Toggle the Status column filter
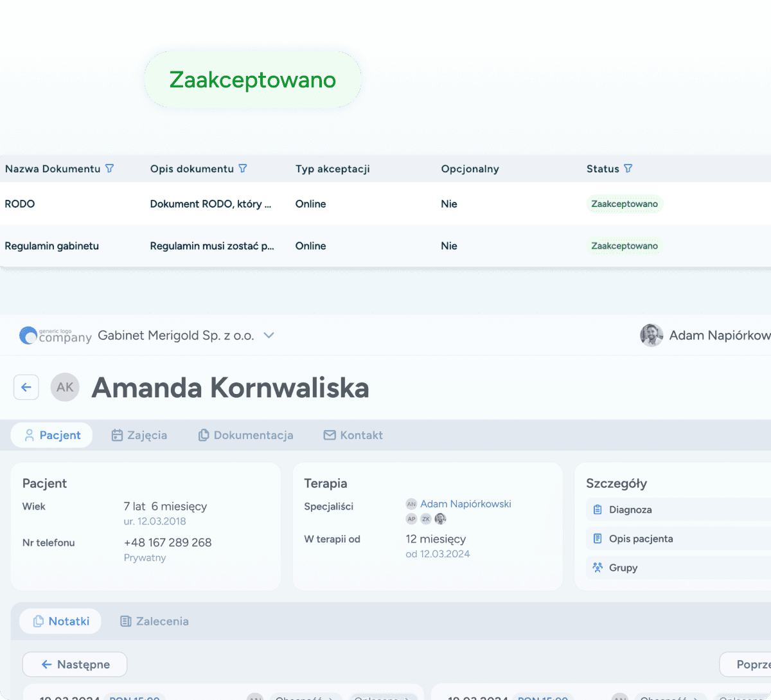The image size is (771, 700). 629,168
